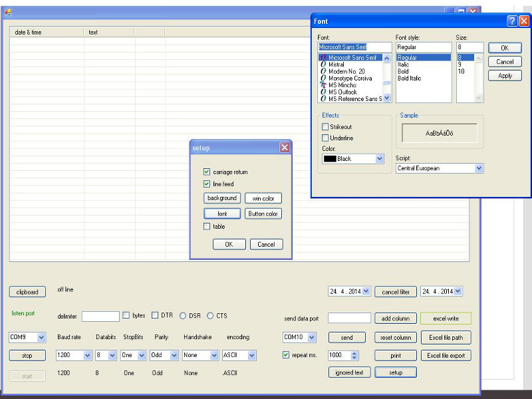Choose the Italic font style
532x399 pixels.
pos(424,65)
